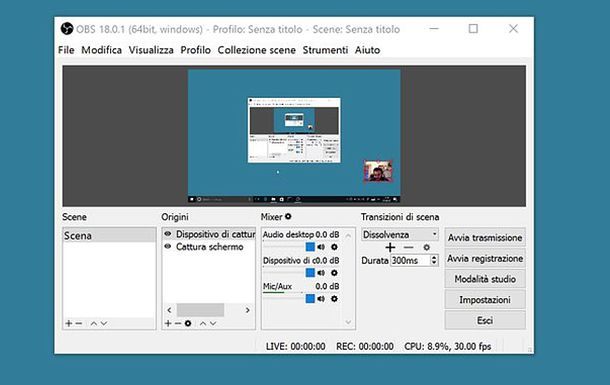
Task: Toggle visibility of Dispositivo di cattura source
Action: [x=168, y=234]
